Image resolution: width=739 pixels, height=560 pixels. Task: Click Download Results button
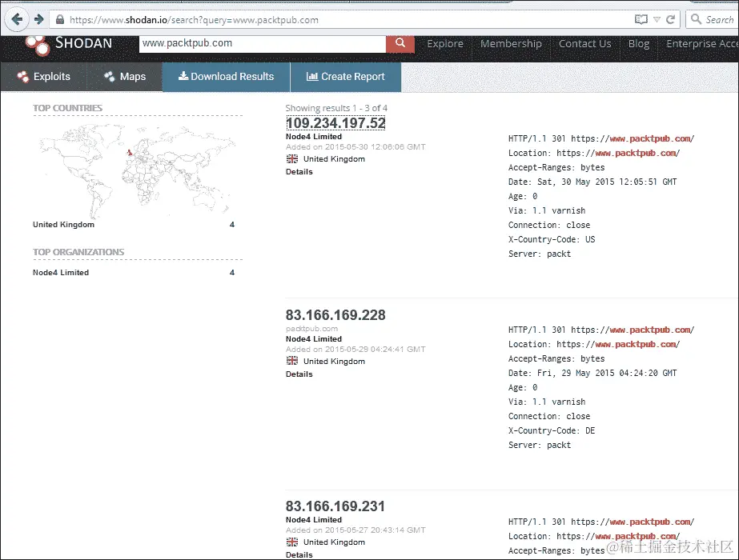226,77
